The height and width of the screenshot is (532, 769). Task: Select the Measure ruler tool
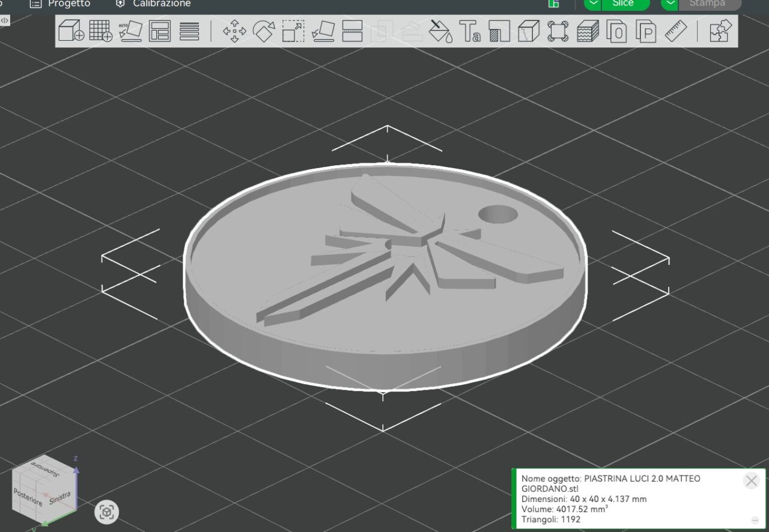tap(676, 31)
